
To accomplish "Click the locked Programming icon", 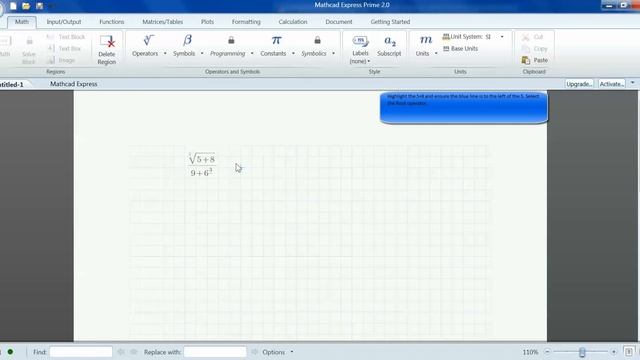I will pyautogui.click(x=231, y=40).
